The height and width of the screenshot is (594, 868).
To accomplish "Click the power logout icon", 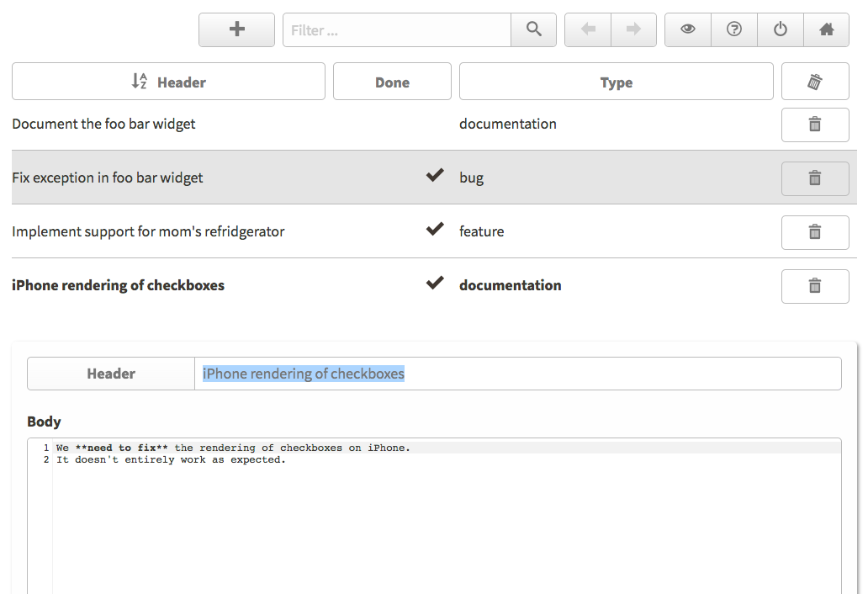I will tap(781, 29).
